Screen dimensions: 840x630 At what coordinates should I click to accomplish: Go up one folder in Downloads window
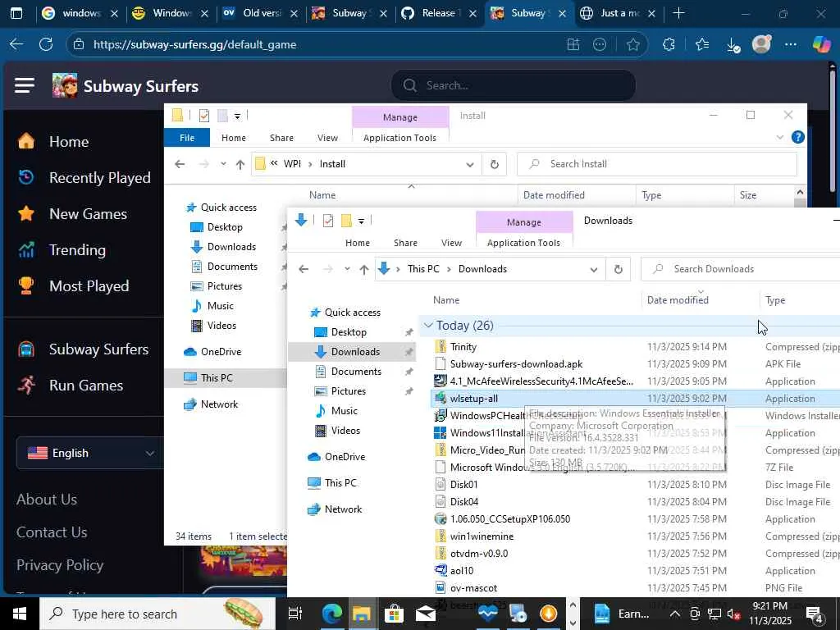364,269
